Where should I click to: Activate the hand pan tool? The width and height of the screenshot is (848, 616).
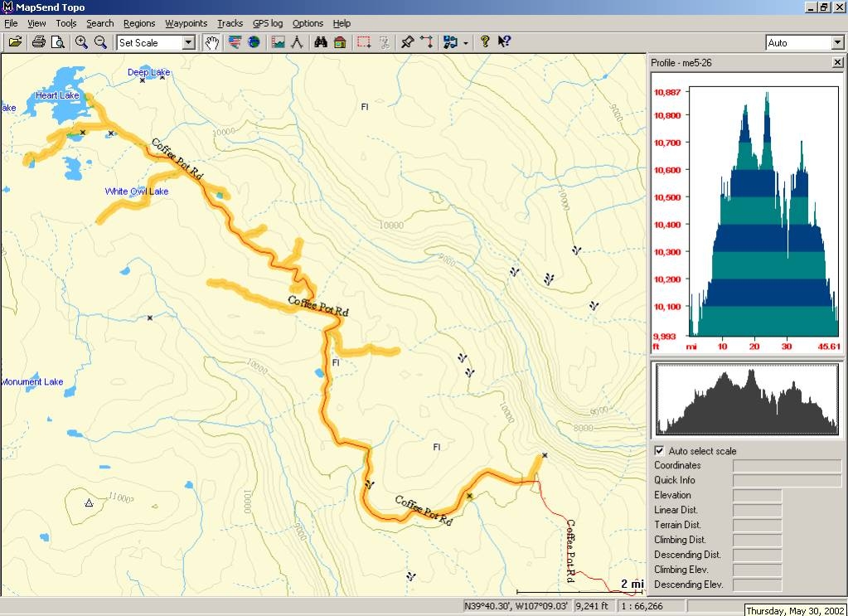coord(211,42)
